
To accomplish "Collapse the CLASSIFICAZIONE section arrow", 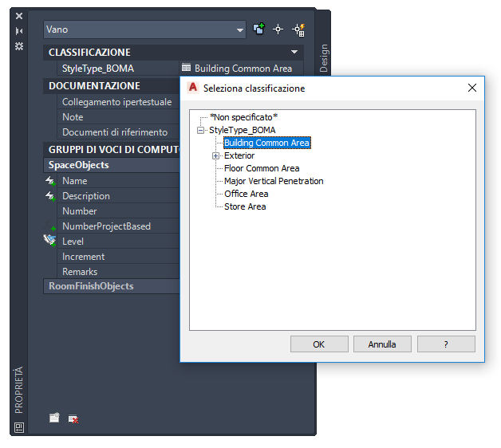I will (294, 52).
